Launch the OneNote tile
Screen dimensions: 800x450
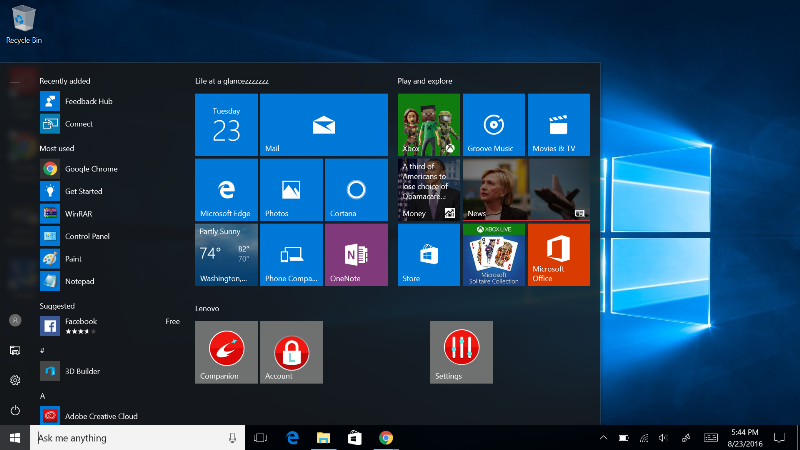pyautogui.click(x=356, y=255)
